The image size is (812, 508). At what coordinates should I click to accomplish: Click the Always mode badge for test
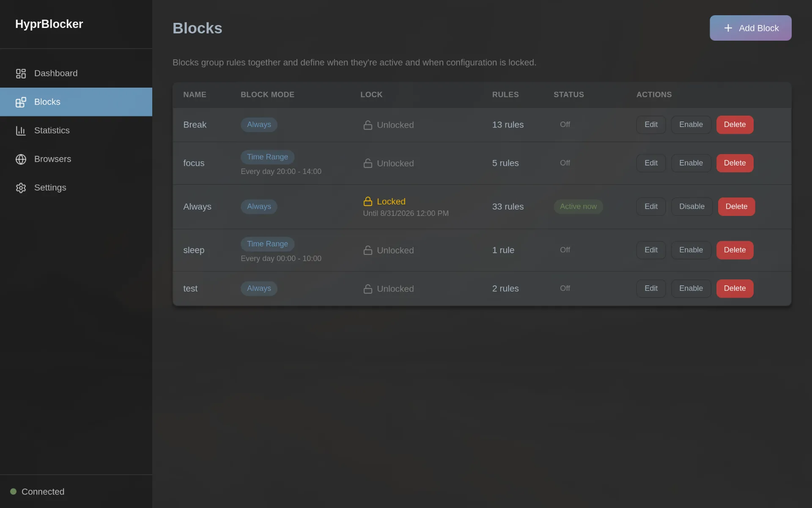click(x=259, y=289)
